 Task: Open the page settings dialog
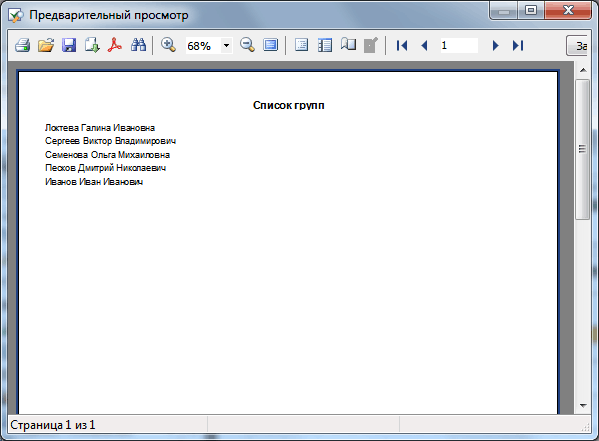pos(348,45)
